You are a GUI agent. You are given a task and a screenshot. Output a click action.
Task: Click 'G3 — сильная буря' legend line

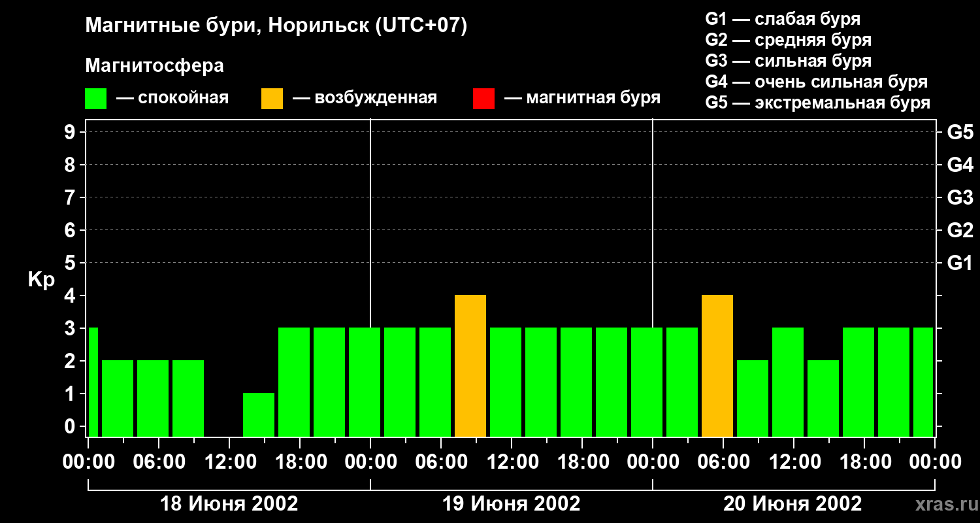click(788, 61)
